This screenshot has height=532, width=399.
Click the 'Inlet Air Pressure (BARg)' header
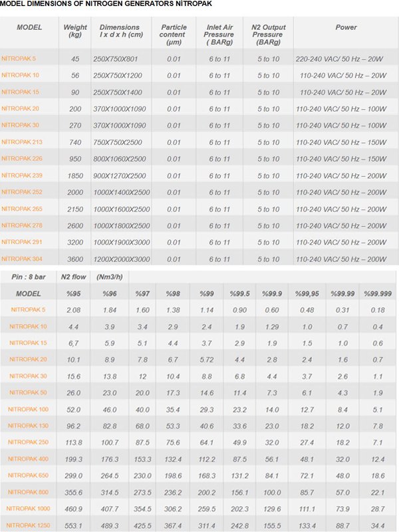219,35
